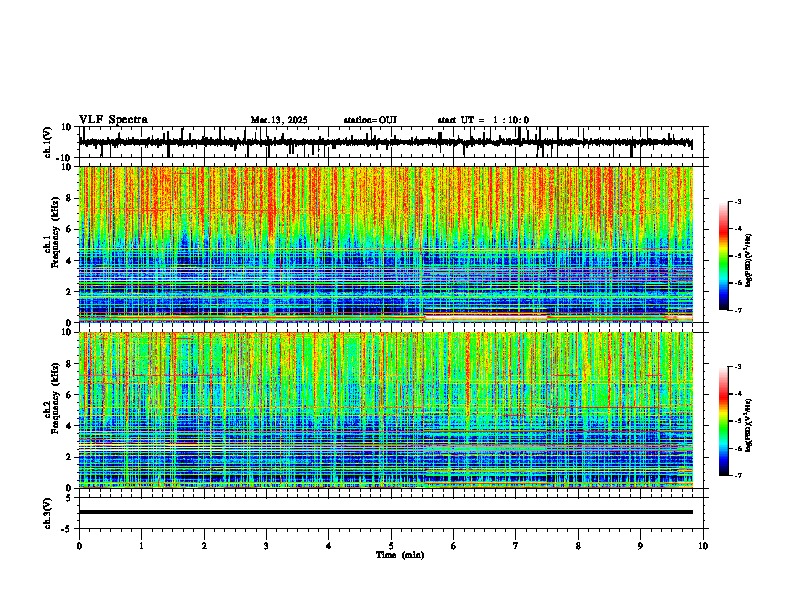Click the "ch.3(V)" axis label

click(48, 513)
